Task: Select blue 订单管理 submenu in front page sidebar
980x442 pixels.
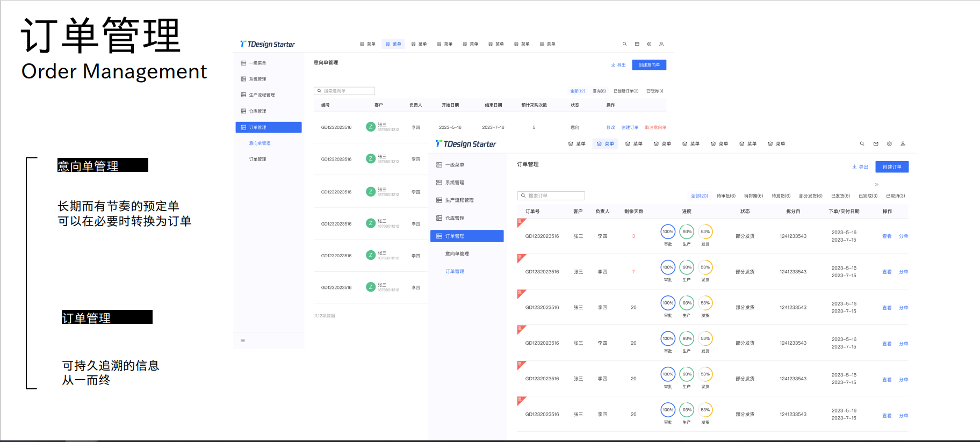Action: 455,272
